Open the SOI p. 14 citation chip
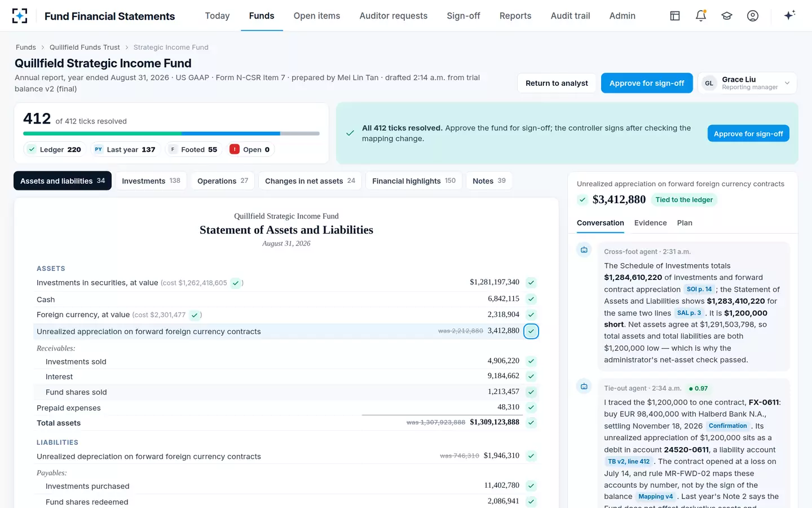This screenshot has width=812, height=508. click(x=699, y=290)
